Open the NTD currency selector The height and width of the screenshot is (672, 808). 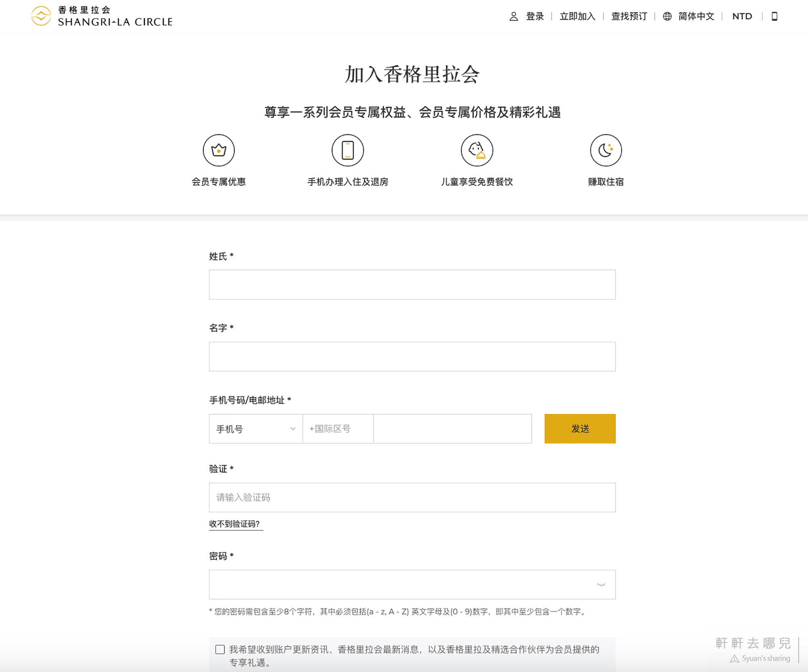[x=742, y=17]
